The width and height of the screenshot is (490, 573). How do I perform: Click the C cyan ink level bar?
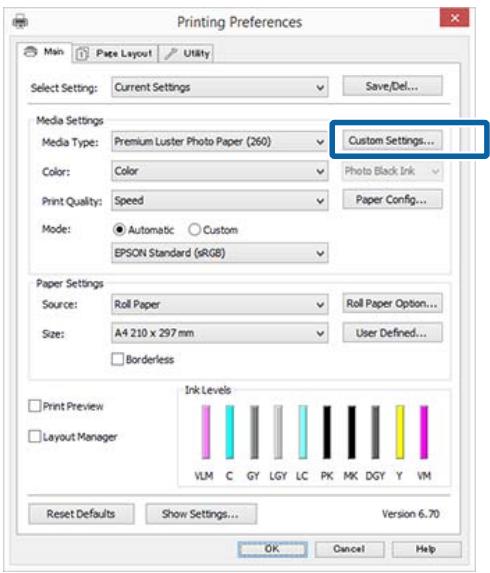coord(230,432)
